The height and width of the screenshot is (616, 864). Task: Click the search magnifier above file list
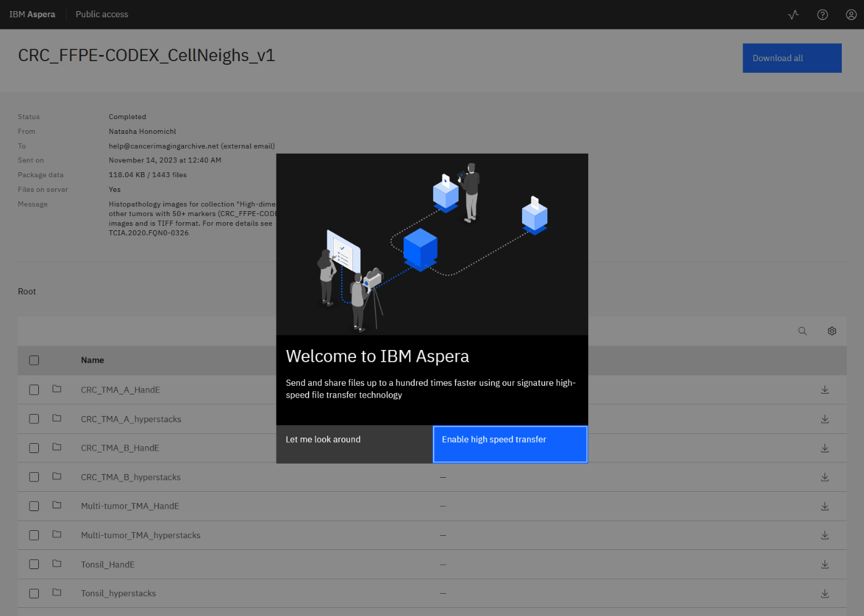802,331
